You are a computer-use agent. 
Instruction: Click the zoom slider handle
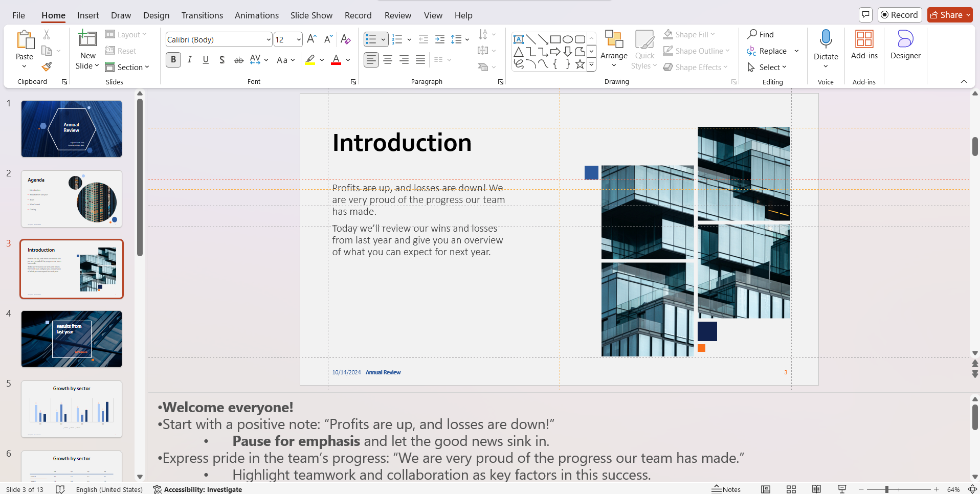[x=887, y=489]
